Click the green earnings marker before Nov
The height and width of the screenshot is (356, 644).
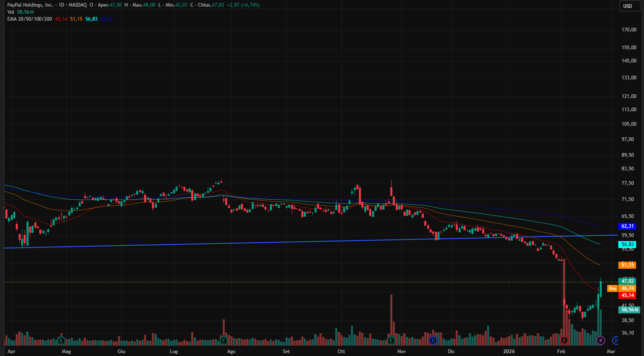point(391,340)
